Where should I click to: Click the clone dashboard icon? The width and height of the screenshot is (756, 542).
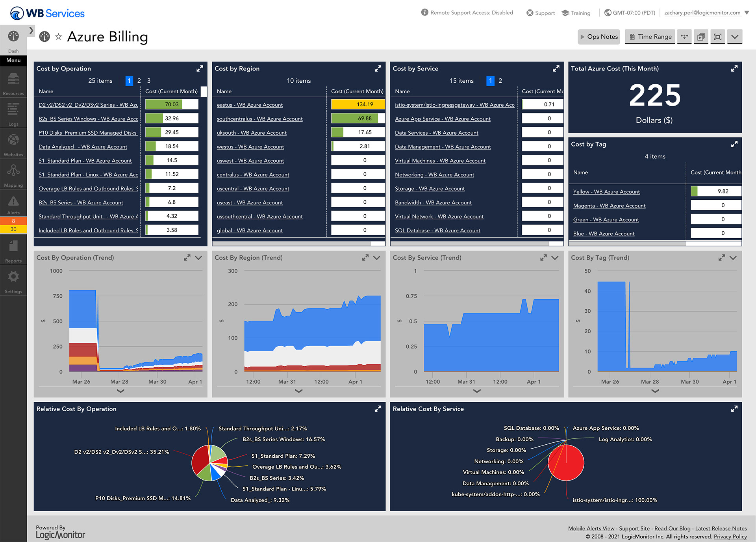(x=701, y=37)
